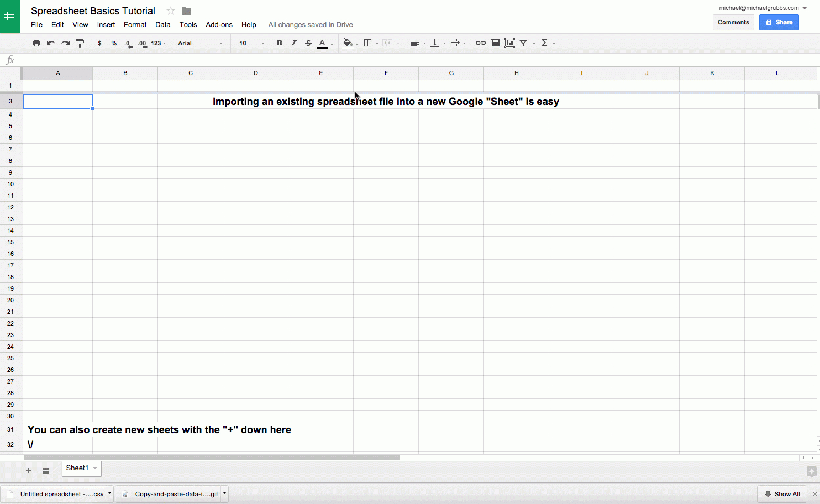
Task: Open the 123 number format dropdown
Action: 158,43
